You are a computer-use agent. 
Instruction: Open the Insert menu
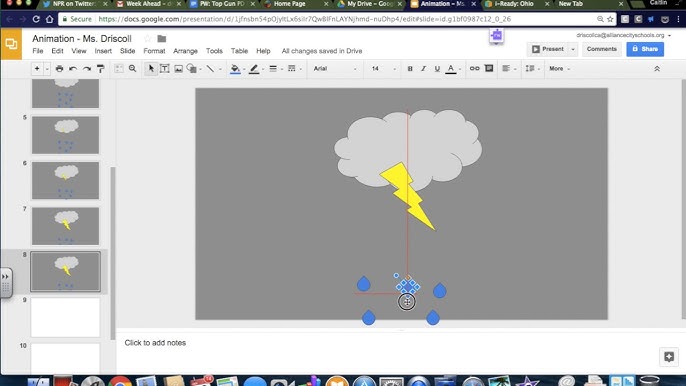pos(103,51)
